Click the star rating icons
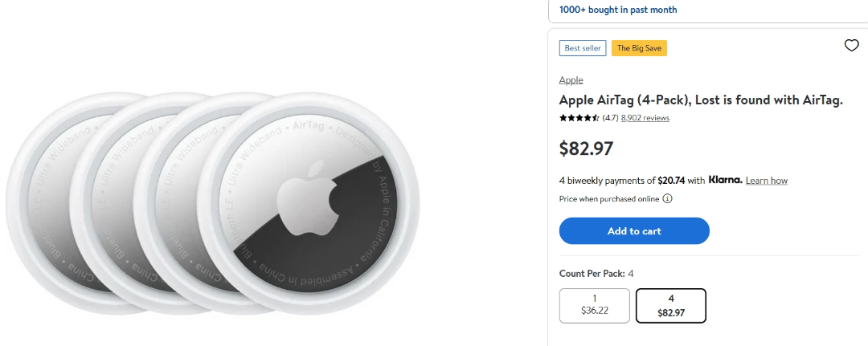 [579, 118]
